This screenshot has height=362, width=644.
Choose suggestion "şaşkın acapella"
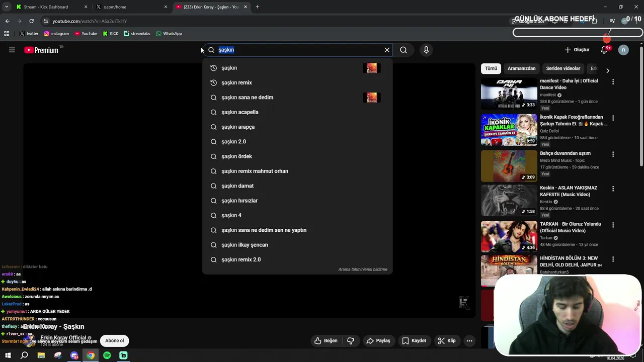(297, 112)
